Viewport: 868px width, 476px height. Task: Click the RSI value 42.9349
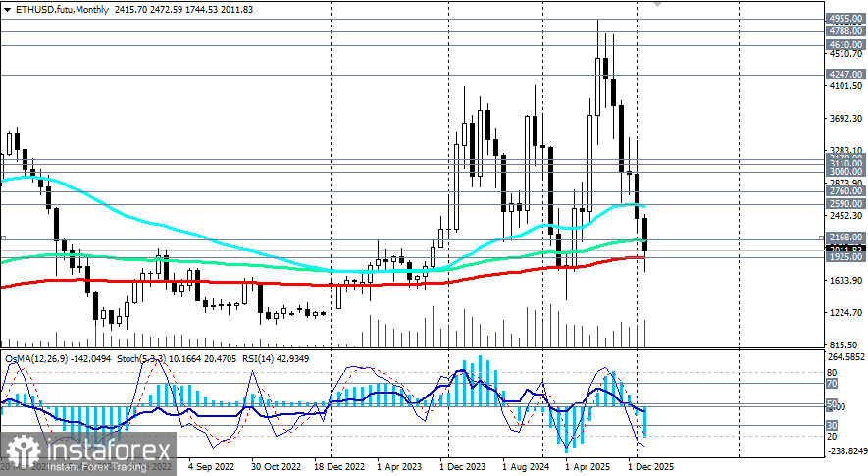point(291,359)
